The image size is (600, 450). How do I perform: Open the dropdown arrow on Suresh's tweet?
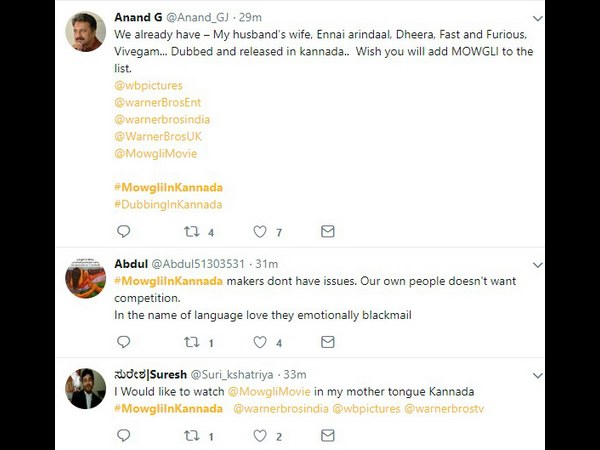point(537,375)
